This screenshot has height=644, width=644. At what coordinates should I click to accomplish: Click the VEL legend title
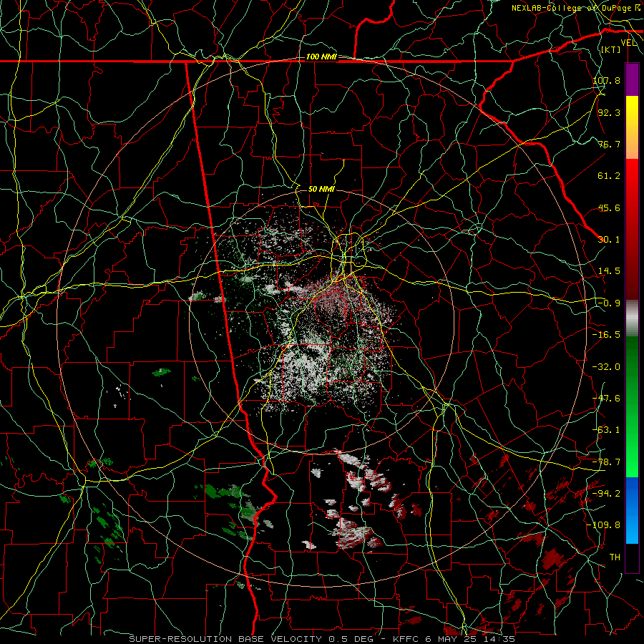pyautogui.click(x=629, y=43)
